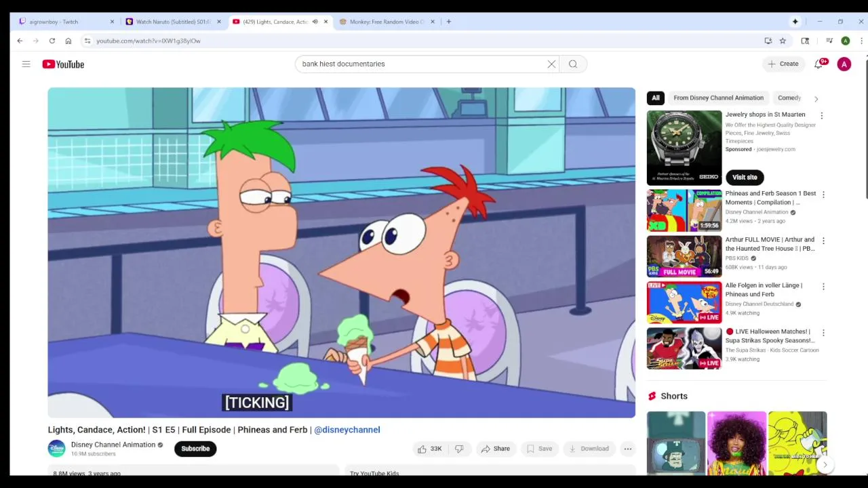Like the video with thumbs up
The image size is (868, 488).
[x=429, y=449]
